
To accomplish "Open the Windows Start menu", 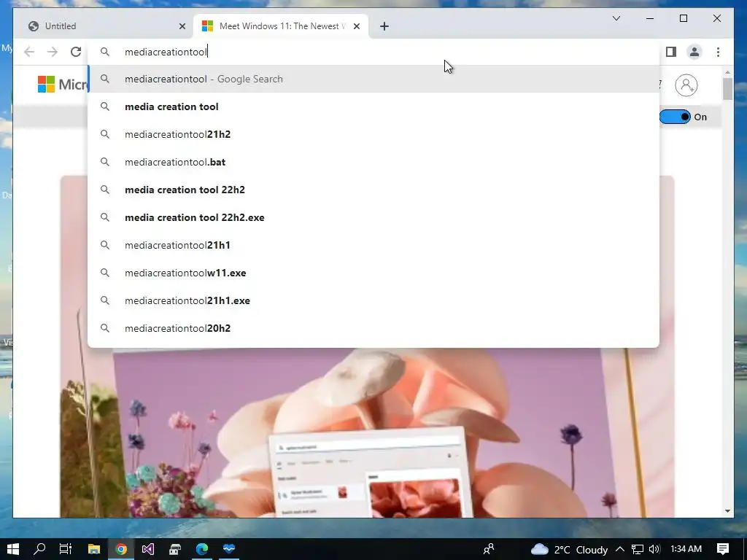I will point(13,549).
